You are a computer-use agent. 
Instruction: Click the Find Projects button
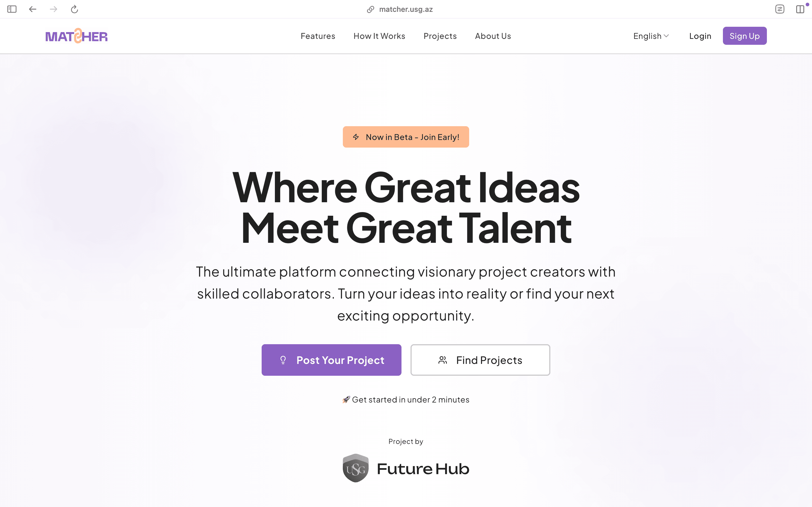pos(480,360)
